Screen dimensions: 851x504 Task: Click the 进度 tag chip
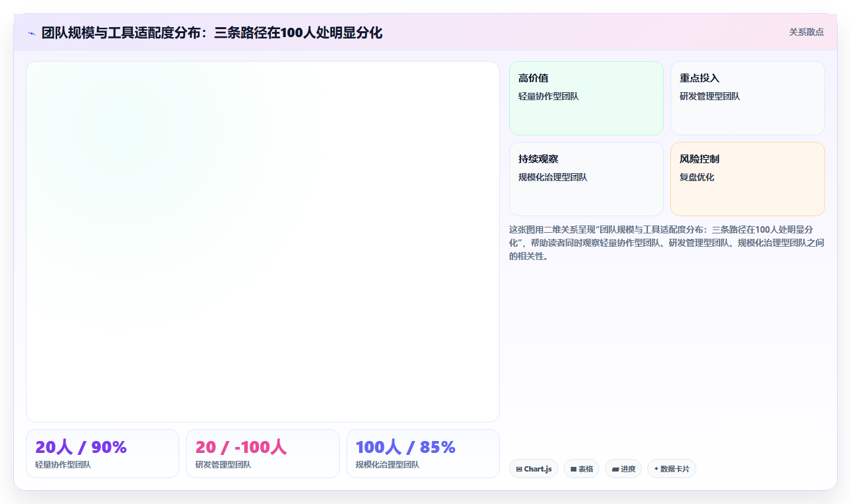tap(623, 469)
